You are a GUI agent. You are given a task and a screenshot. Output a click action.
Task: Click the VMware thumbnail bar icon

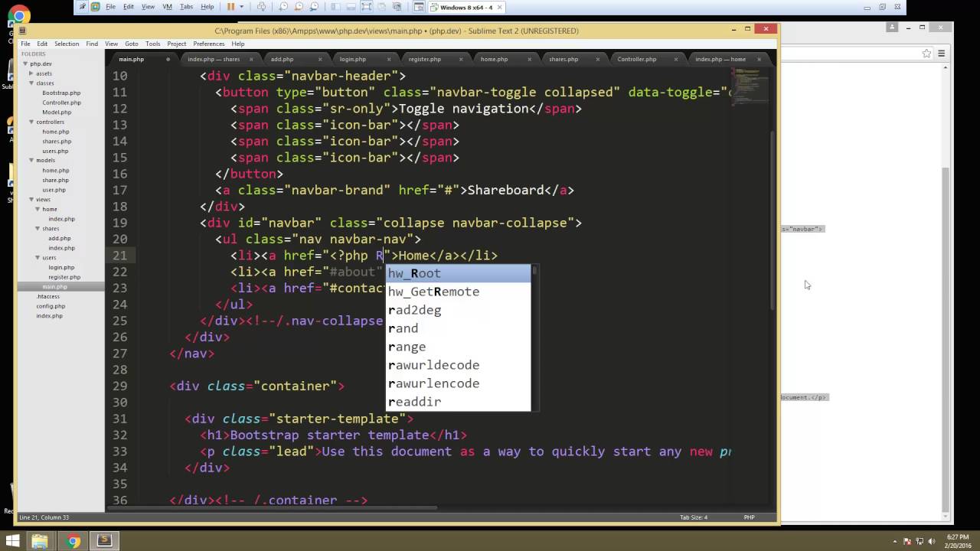pyautogui.click(x=351, y=7)
